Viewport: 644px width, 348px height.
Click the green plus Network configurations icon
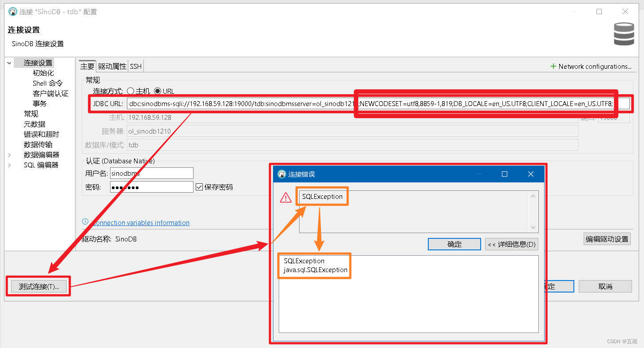pos(553,66)
